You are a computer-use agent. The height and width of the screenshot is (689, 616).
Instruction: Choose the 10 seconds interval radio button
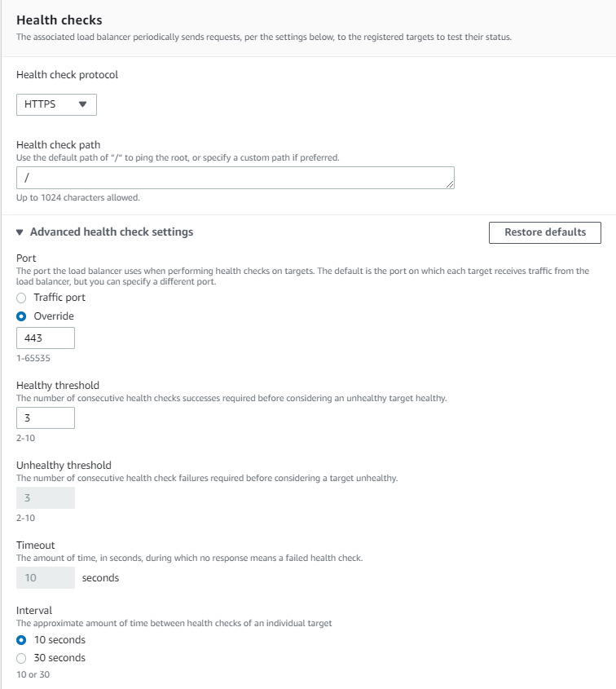click(21, 640)
